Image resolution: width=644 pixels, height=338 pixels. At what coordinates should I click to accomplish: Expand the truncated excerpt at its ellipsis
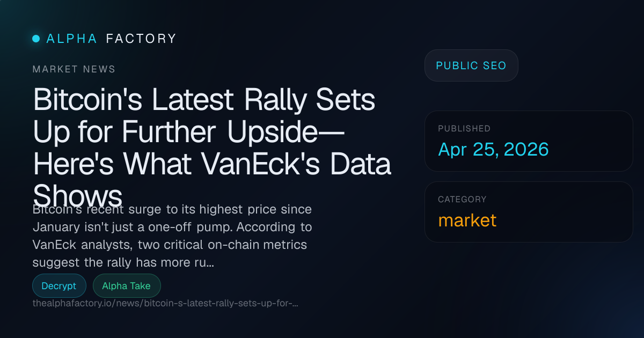pos(210,263)
